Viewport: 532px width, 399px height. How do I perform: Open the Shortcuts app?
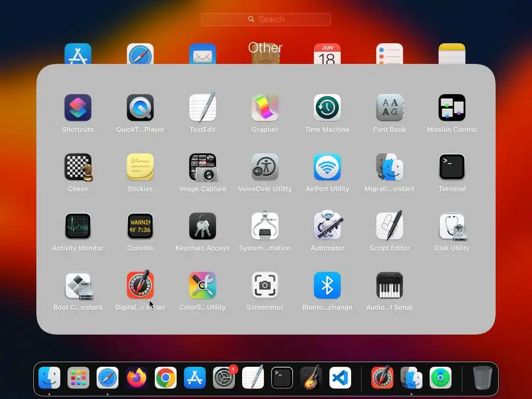click(78, 108)
